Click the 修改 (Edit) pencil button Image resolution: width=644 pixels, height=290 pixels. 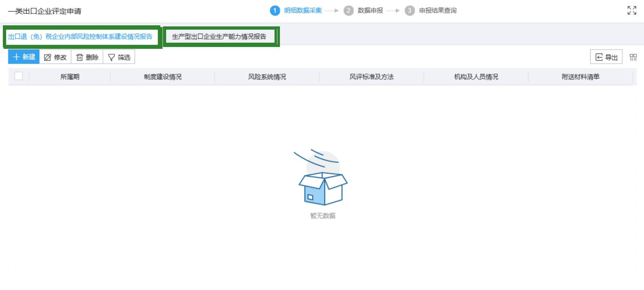(55, 57)
